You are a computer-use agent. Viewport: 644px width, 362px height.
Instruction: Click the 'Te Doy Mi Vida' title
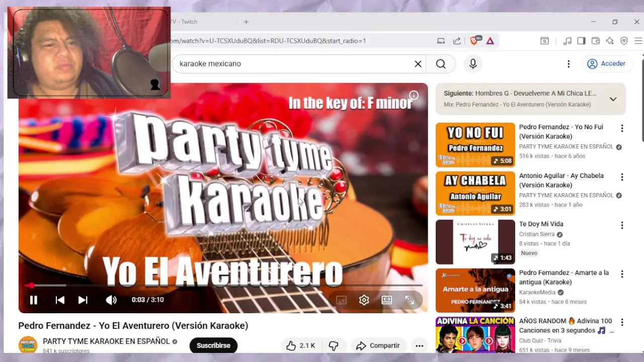541,224
